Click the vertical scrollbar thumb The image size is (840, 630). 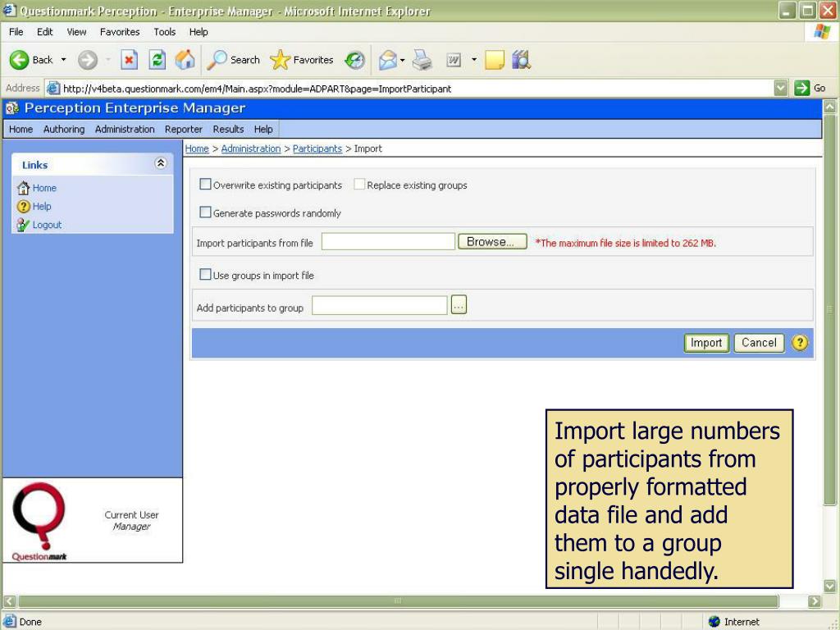tap(829, 309)
